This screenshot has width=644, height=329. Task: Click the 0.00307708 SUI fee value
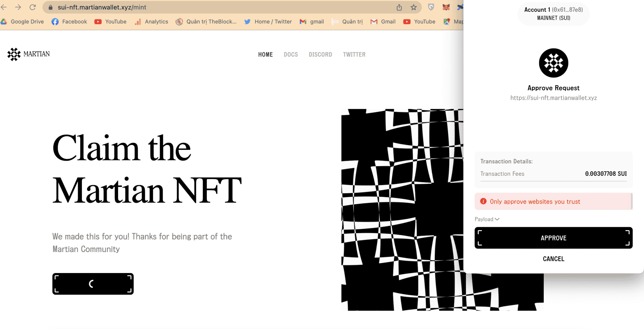606,174
